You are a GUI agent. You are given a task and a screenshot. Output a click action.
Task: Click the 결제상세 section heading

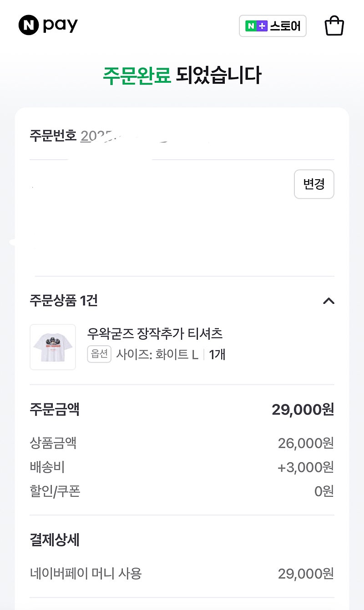click(55, 540)
